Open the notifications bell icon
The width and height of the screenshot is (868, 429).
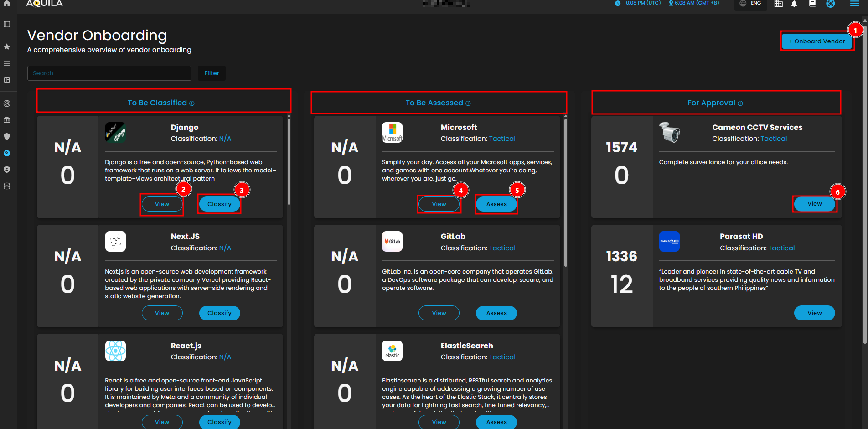pyautogui.click(x=794, y=4)
